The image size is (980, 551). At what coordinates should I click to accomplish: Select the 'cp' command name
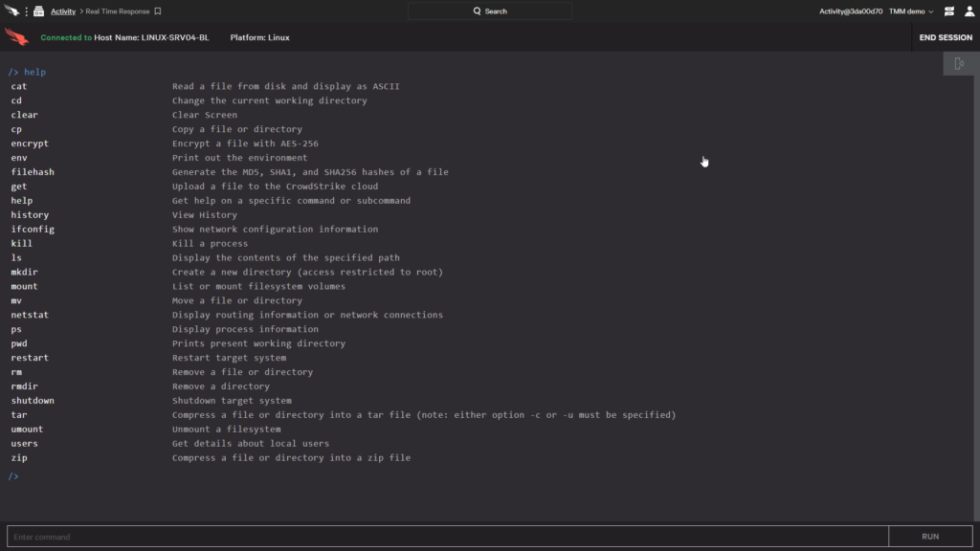[16, 129]
